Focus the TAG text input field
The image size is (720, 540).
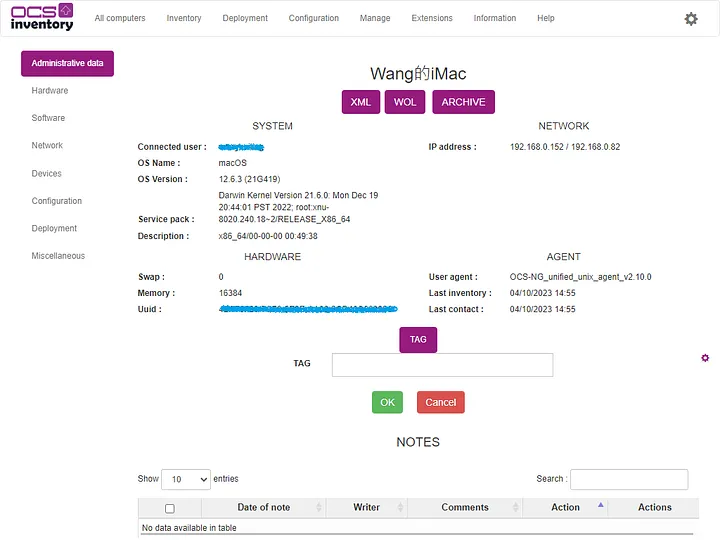[442, 365]
